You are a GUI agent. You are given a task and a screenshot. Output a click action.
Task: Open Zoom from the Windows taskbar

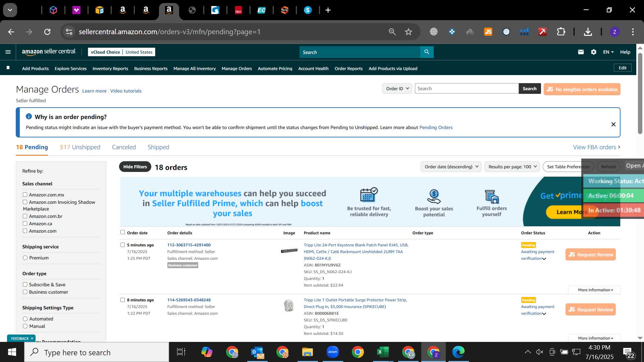[332, 352]
